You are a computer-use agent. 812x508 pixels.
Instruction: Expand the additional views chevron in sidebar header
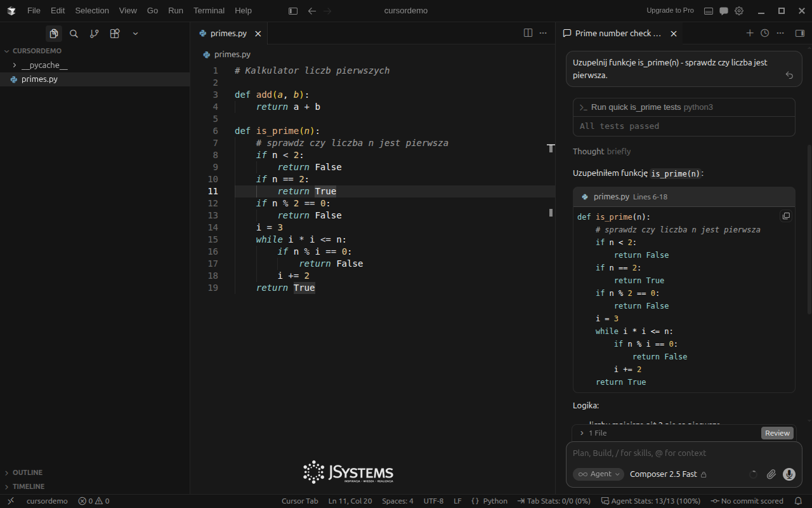pos(135,34)
